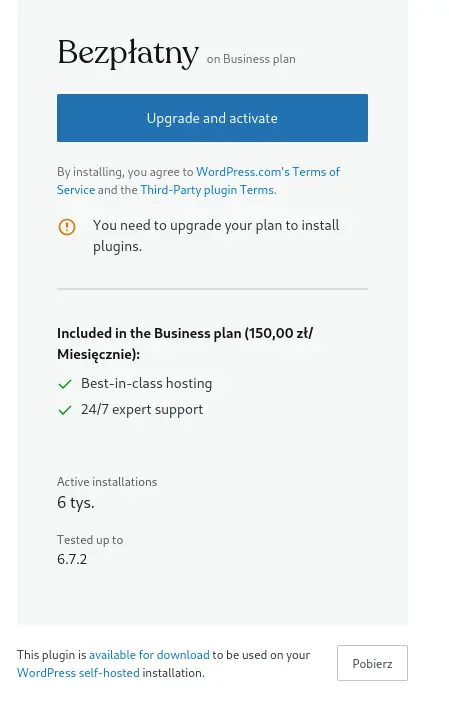
Task: Follow the available for download link
Action: [149, 655]
